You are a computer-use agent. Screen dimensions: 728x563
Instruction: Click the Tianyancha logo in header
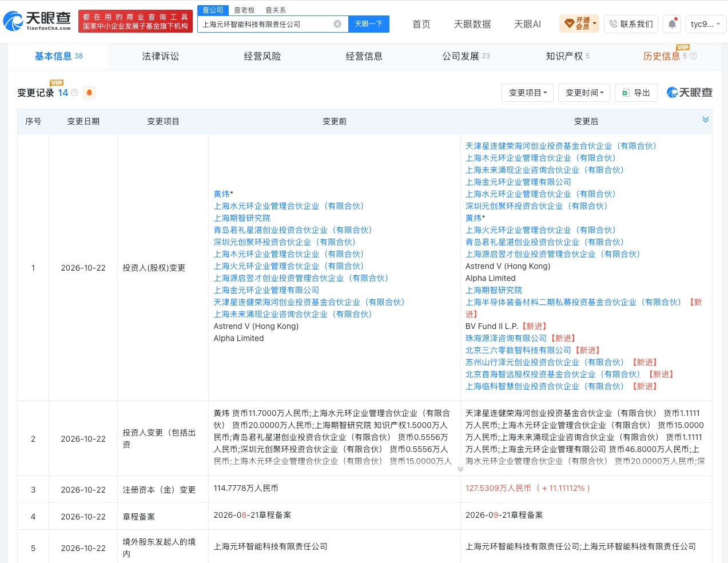point(37,21)
